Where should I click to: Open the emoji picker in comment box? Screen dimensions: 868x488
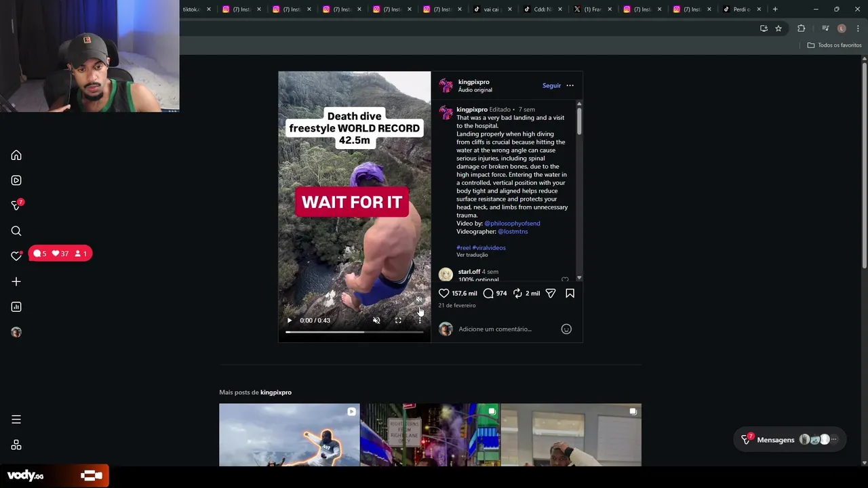pos(566,329)
